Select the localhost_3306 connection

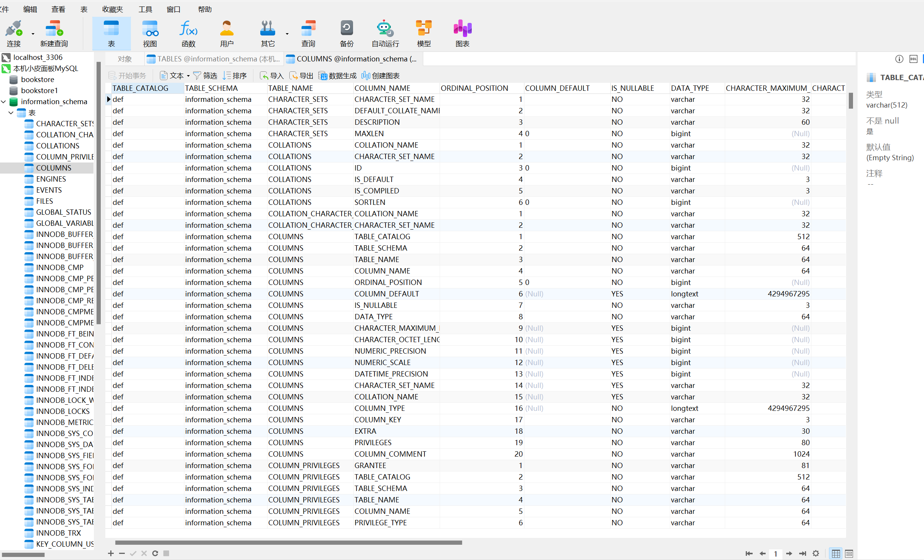point(38,58)
